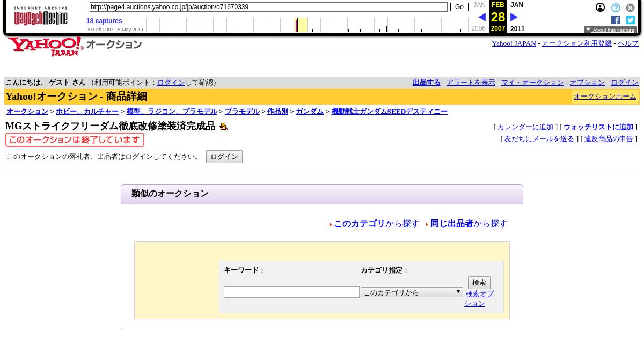The height and width of the screenshot is (338, 644).
Task: Close the Wayback toolbar with X icon
Action: coord(631,8)
